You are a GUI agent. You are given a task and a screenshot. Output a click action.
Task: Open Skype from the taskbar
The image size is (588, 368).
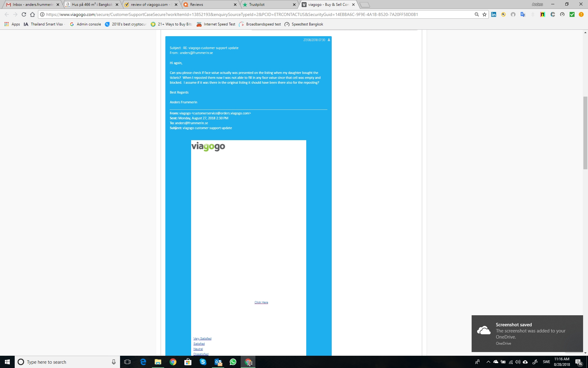point(203,362)
